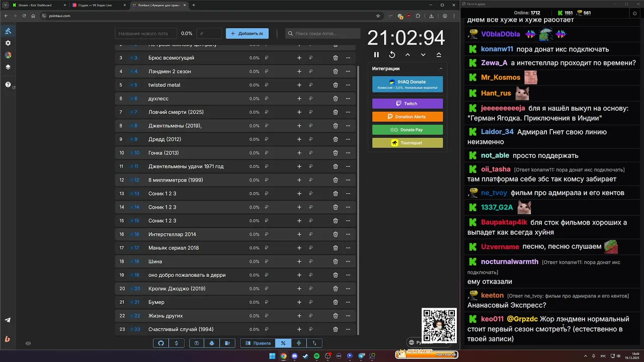Add amount with plus on Интерстеллар 2014
Screen dimensions: 644x362
coord(299,234)
